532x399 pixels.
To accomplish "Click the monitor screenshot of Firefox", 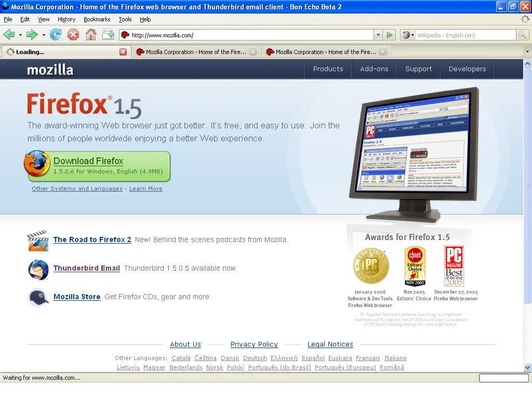I will (x=413, y=155).
